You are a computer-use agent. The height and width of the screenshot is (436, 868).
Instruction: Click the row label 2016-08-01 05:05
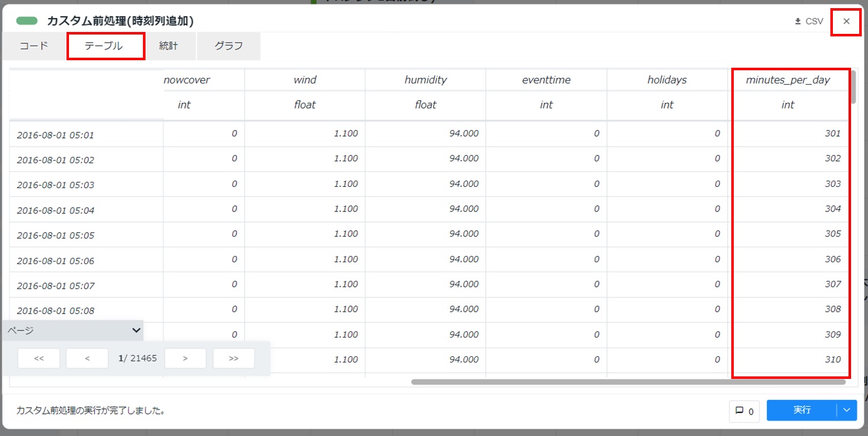coord(55,235)
